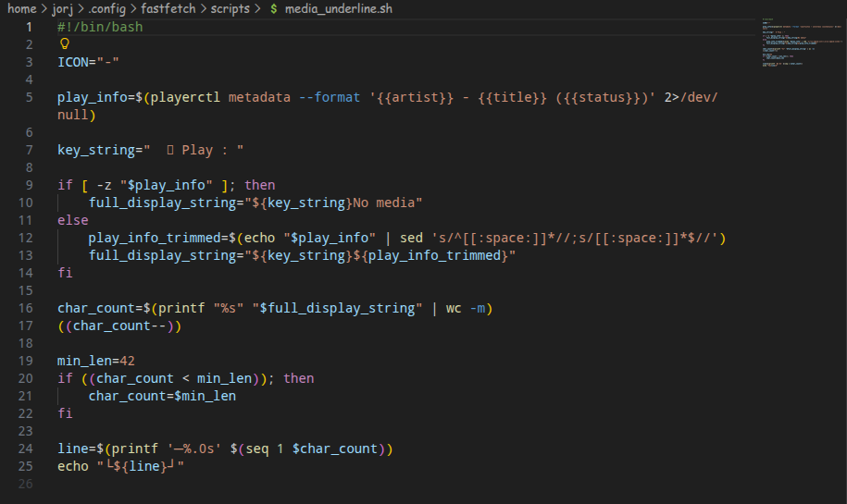
Task: Open the 'jorj' breadcrumb segment
Action: (63, 8)
